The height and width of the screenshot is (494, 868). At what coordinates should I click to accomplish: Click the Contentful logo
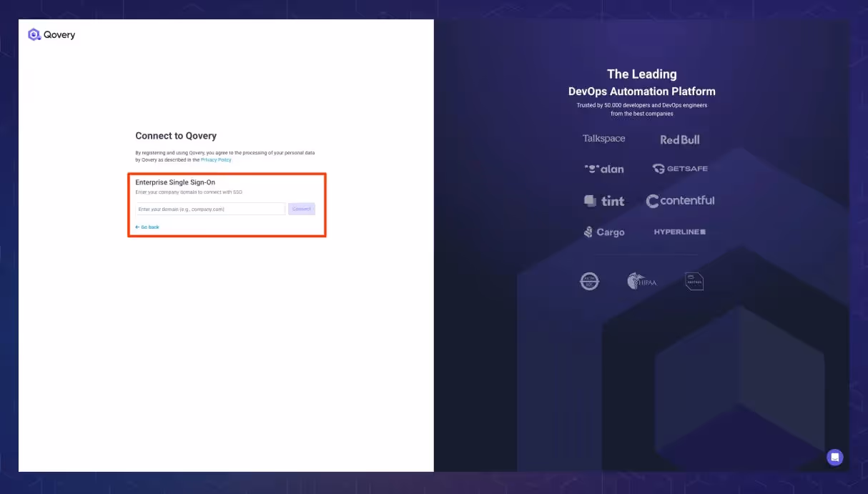coord(680,201)
